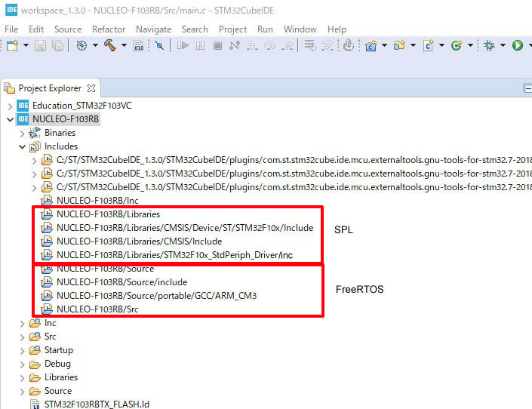Click the green Run button icon
The height and width of the screenshot is (409, 532).
coord(518,45)
